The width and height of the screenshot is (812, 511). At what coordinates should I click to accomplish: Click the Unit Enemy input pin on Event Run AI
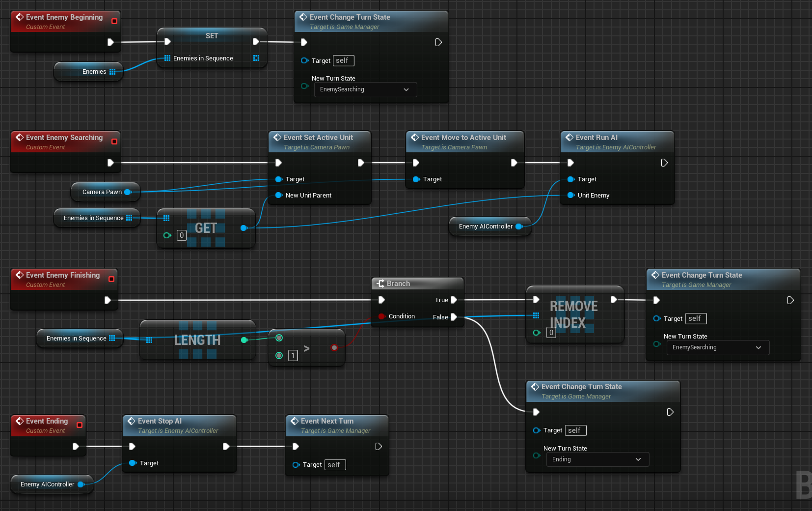point(571,195)
